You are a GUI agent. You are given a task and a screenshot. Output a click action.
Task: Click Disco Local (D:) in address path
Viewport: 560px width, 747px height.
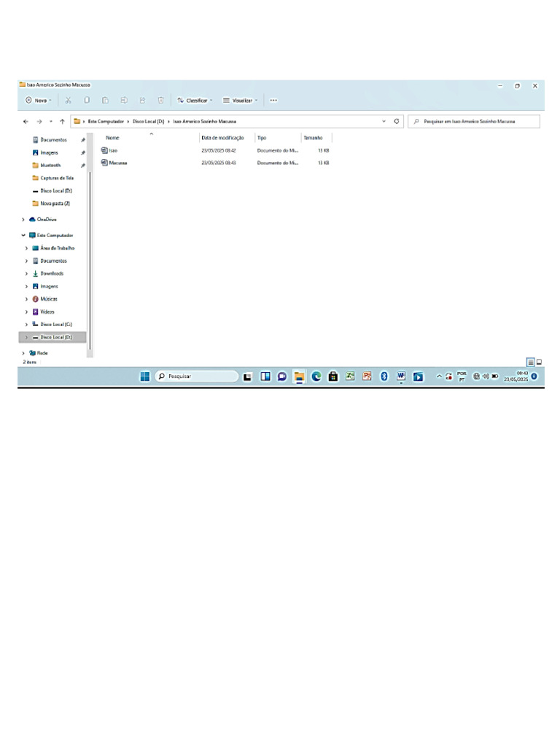148,122
